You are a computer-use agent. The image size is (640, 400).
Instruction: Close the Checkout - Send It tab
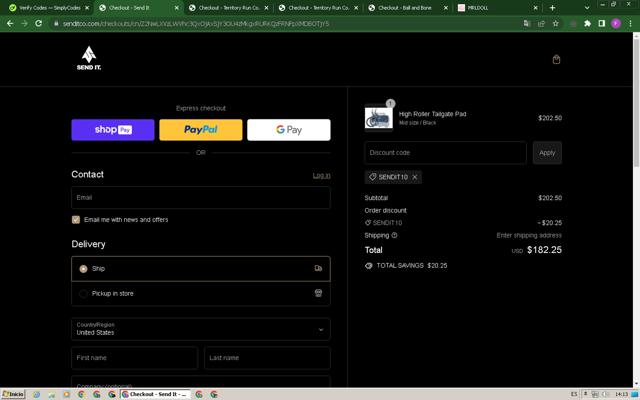[177, 8]
